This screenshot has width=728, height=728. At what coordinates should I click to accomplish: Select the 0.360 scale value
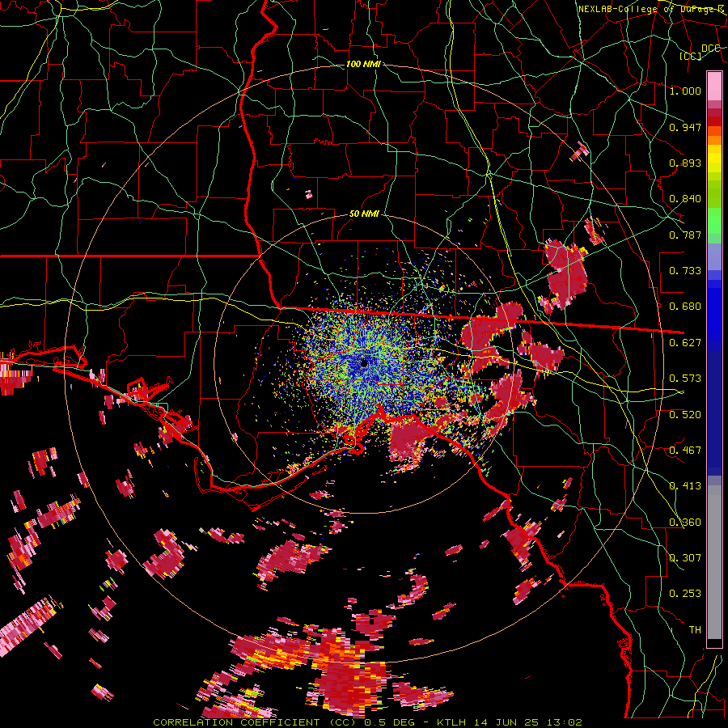(x=685, y=523)
